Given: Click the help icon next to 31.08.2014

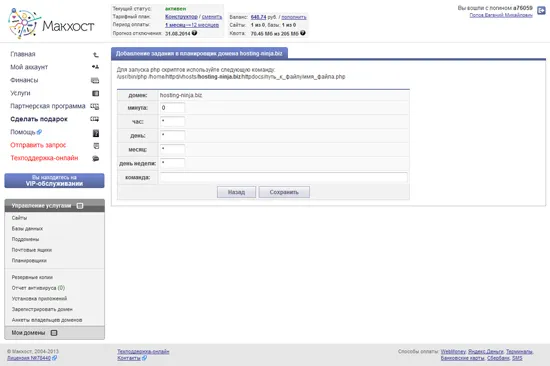Looking at the screenshot, I should pos(194,33).
